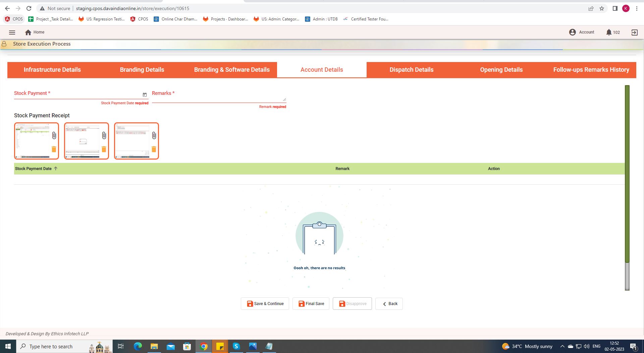Viewport: 644px width, 353px height.
Task: Switch to Dispatch Details tab
Action: (411, 70)
